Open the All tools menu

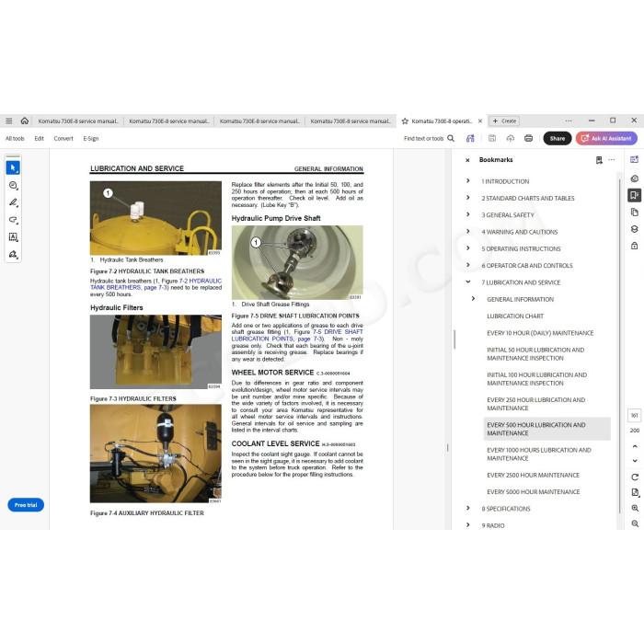(15, 138)
